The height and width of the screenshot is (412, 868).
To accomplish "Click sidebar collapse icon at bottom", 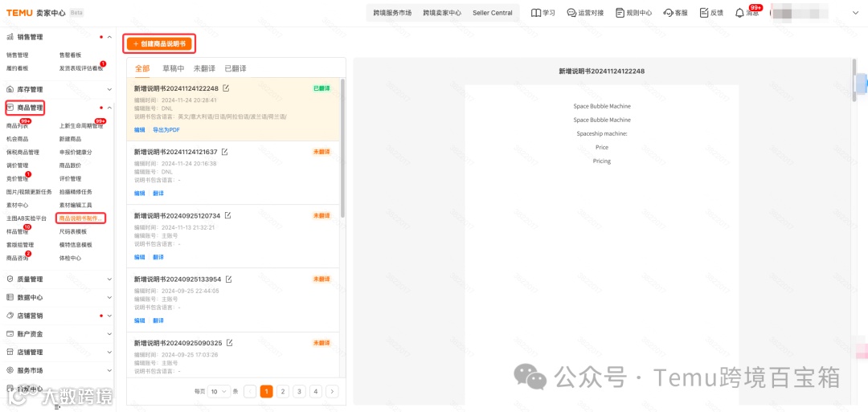I will click(57, 408).
